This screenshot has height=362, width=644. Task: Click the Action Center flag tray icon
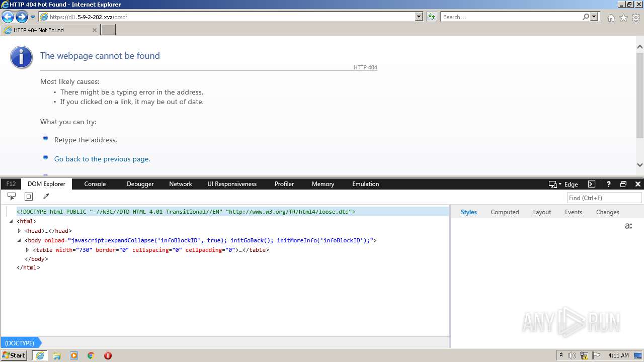596,355
